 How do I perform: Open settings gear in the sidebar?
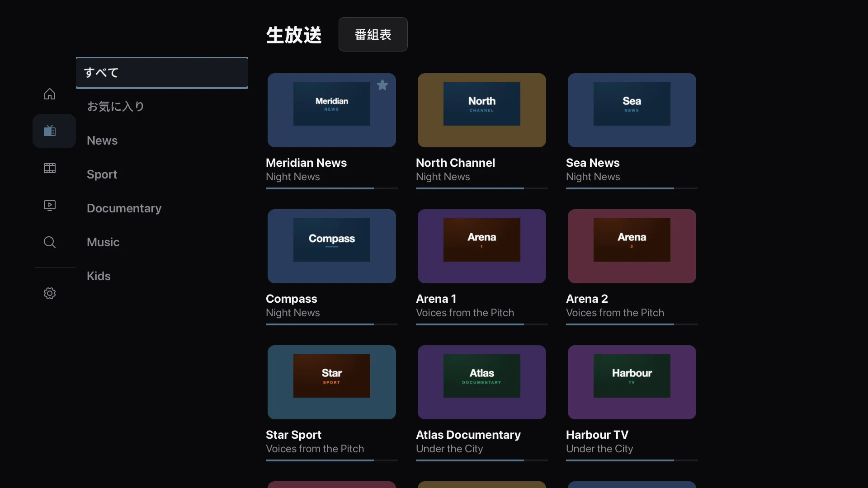(50, 293)
